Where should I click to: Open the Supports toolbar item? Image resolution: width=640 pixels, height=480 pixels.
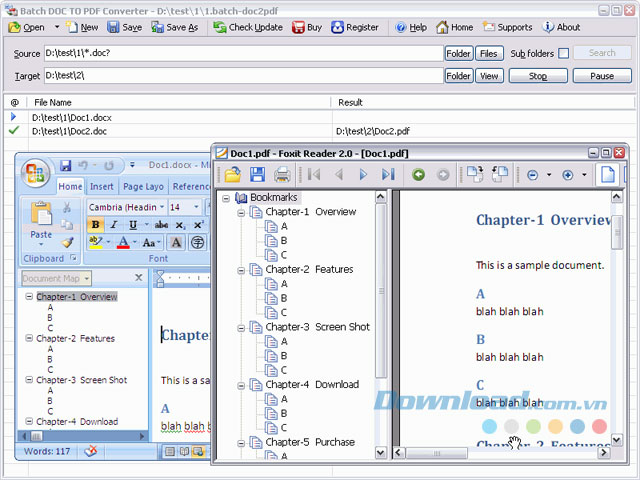(507, 27)
